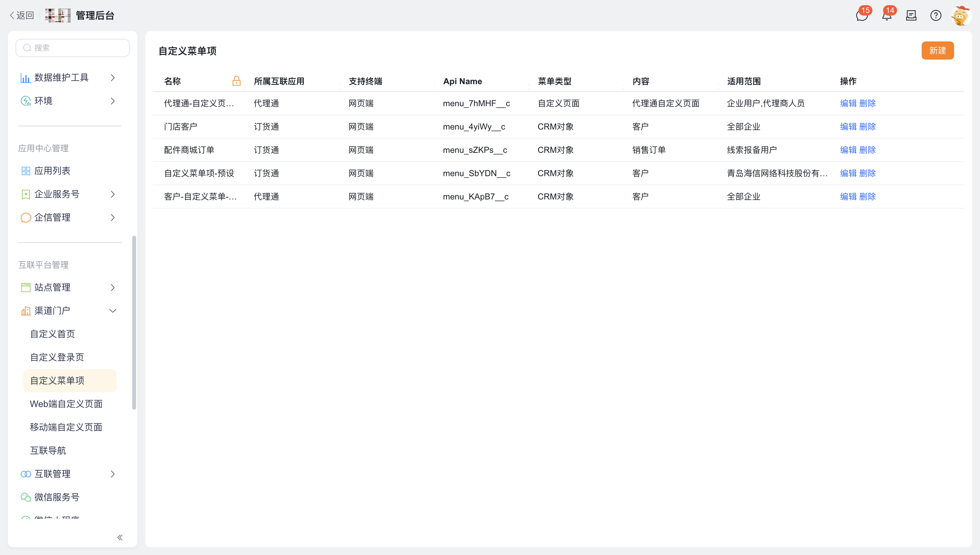Open 移动端自定义页面 in sidebar
Image resolution: width=980 pixels, height=555 pixels.
pos(66,427)
